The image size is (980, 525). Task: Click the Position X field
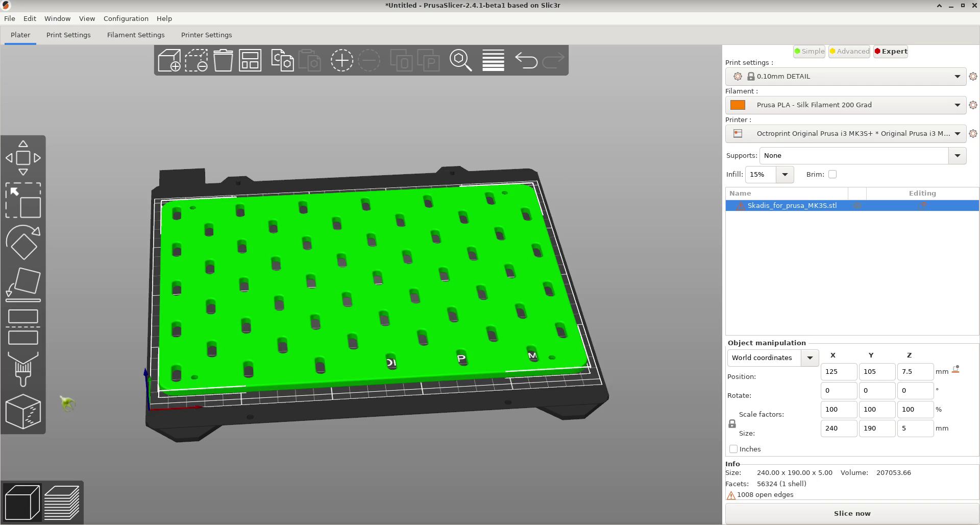(839, 371)
